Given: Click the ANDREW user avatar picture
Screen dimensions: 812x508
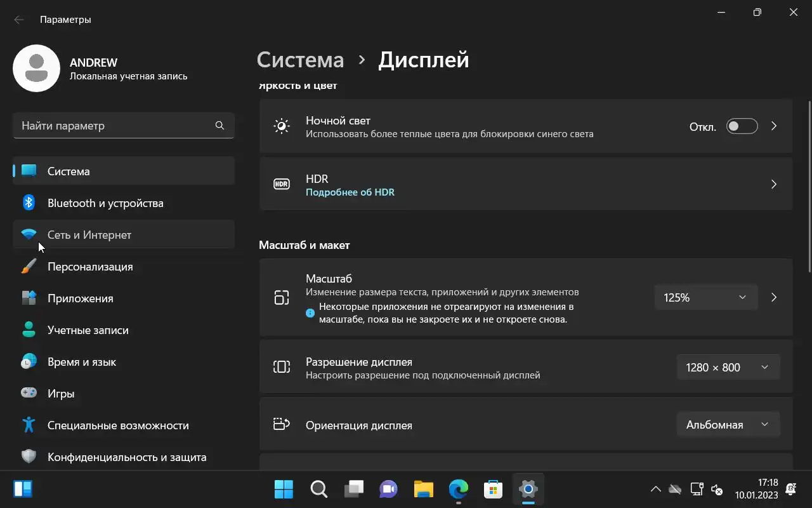Looking at the screenshot, I should click(x=37, y=69).
